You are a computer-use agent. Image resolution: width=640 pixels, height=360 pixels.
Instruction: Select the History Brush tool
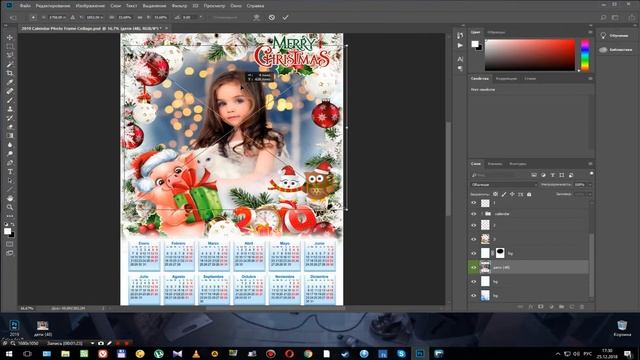point(10,118)
